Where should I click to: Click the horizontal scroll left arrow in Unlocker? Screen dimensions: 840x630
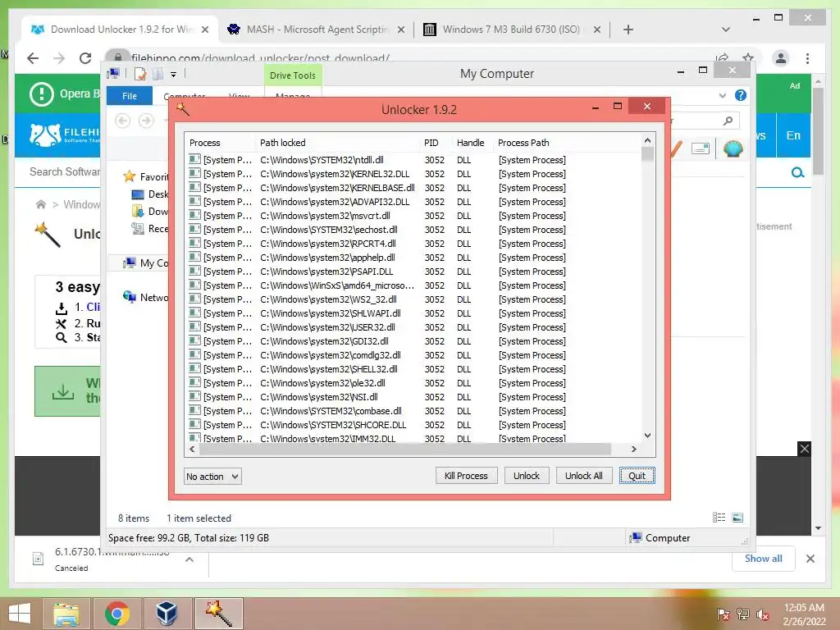click(x=192, y=449)
